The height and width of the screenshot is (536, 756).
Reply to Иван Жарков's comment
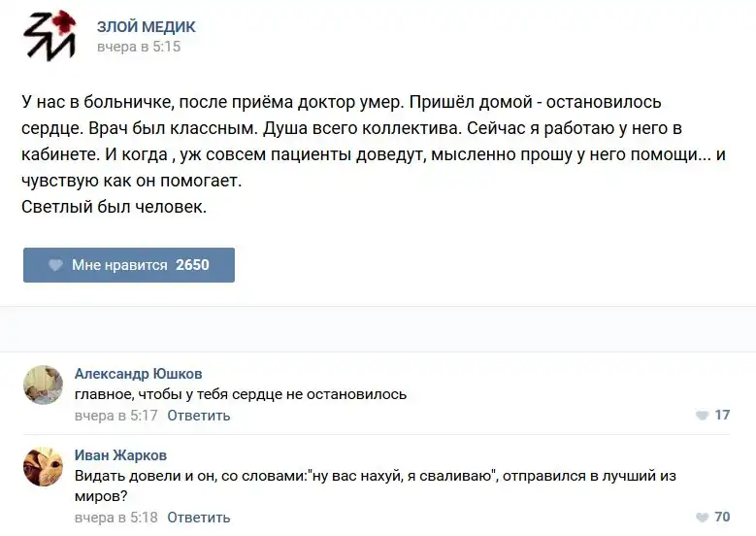click(198, 518)
